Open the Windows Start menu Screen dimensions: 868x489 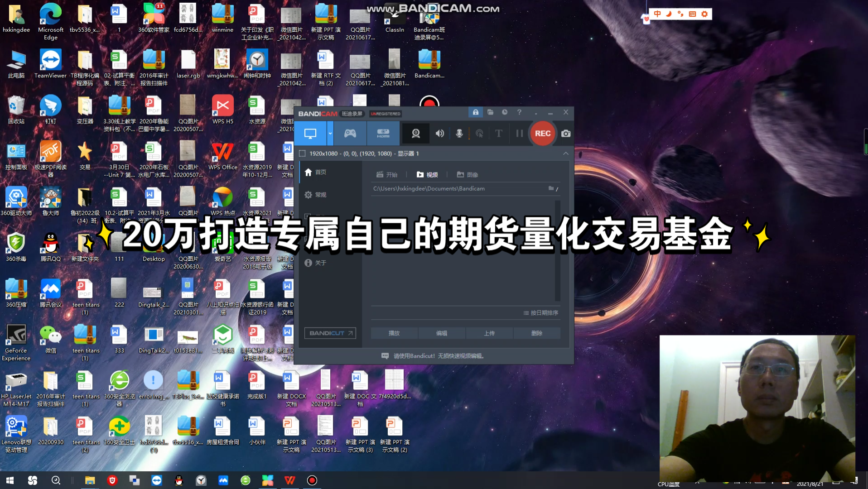(x=10, y=480)
